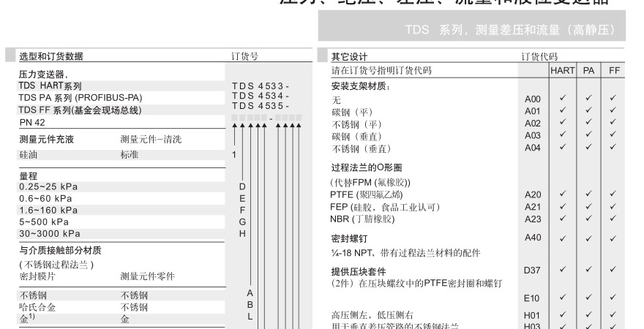The image size is (644, 329).
Task: Click order code A20
Action: click(533, 194)
